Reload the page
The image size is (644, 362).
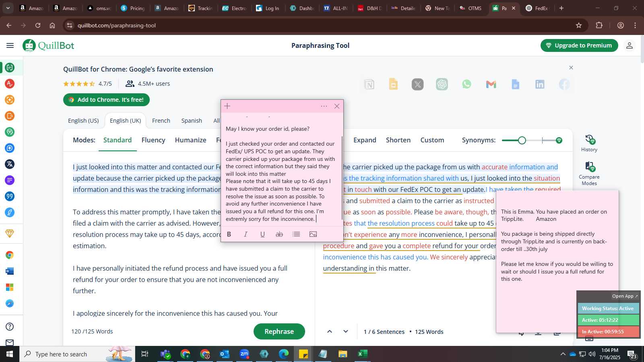tap(38, 25)
